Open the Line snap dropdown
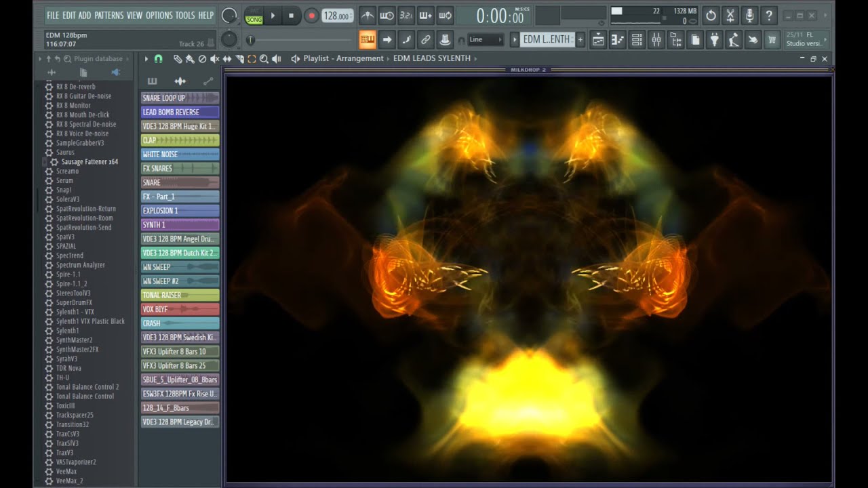 (x=486, y=39)
